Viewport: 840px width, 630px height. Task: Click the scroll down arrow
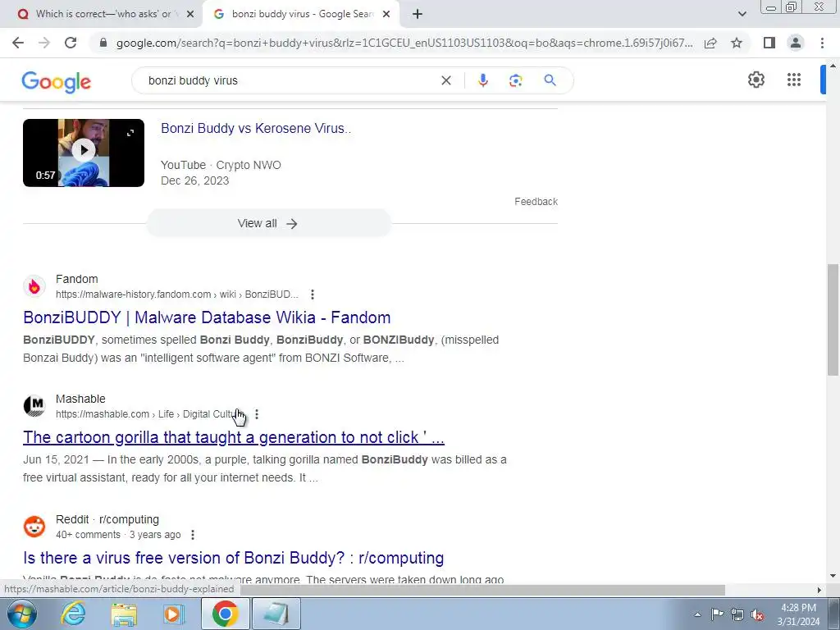coord(833,576)
